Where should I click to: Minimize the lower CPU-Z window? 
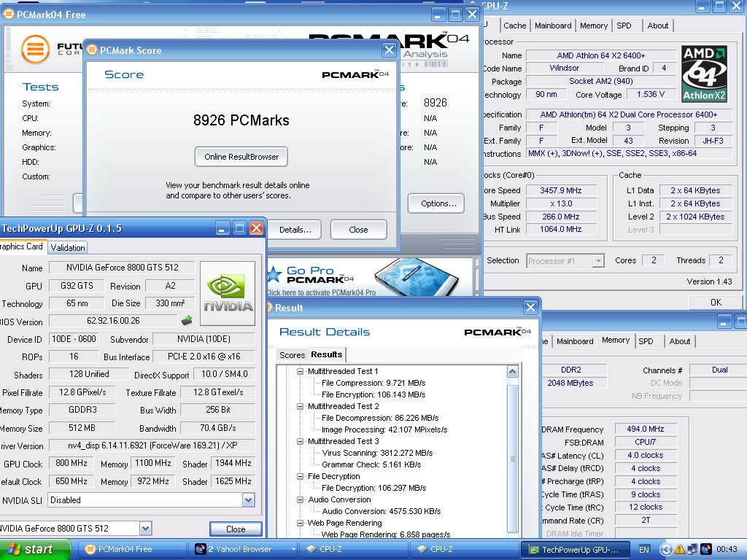click(x=724, y=322)
